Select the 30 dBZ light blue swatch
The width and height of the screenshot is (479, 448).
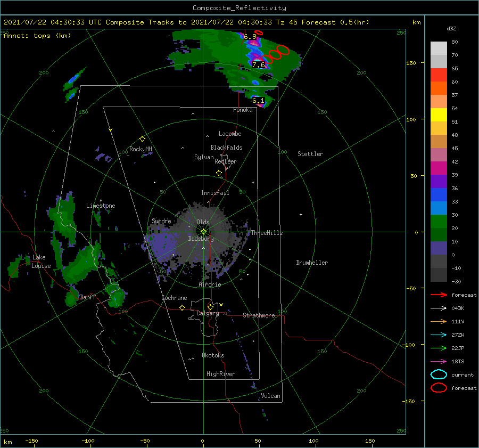coord(439,208)
